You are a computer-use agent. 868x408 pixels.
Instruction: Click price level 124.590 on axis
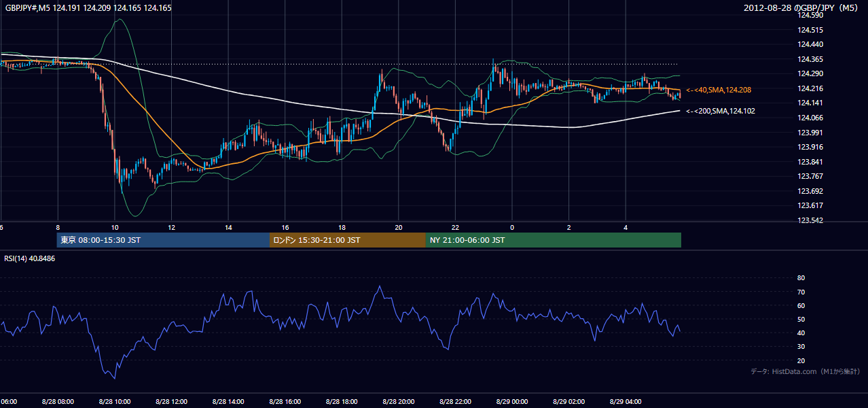pos(810,15)
